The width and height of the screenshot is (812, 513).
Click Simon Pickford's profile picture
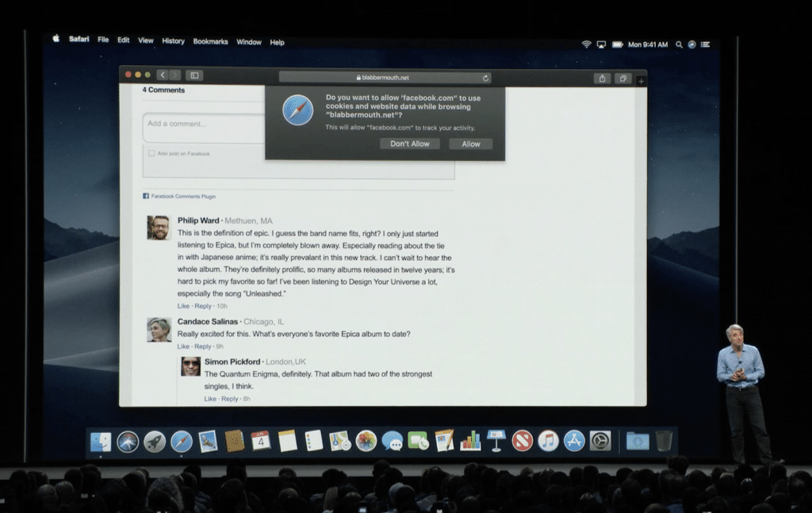(190, 366)
